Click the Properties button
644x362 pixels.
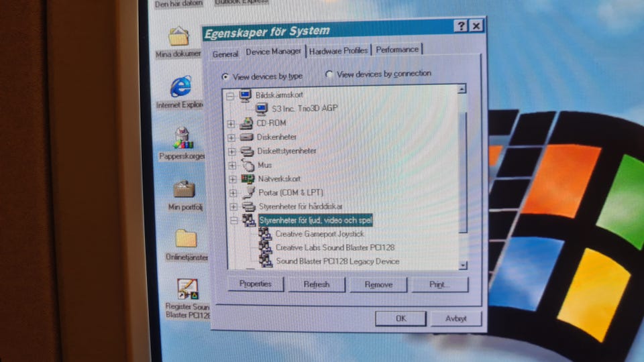click(x=256, y=284)
